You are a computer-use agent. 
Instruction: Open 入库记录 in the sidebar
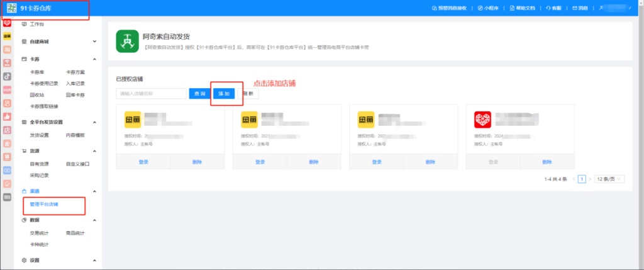(75, 84)
